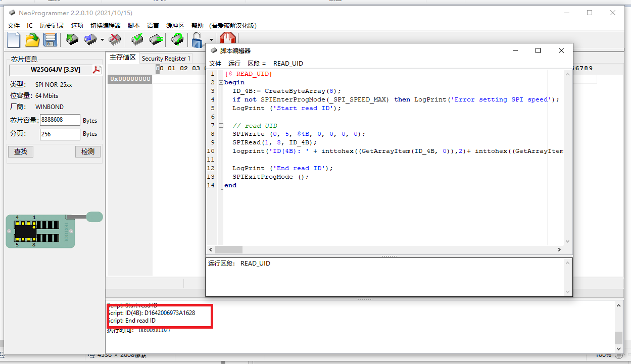Save using the floppy disk icon

point(50,39)
